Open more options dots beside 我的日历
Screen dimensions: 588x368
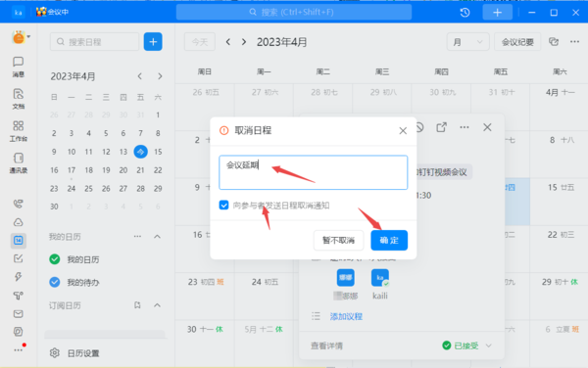tap(137, 236)
